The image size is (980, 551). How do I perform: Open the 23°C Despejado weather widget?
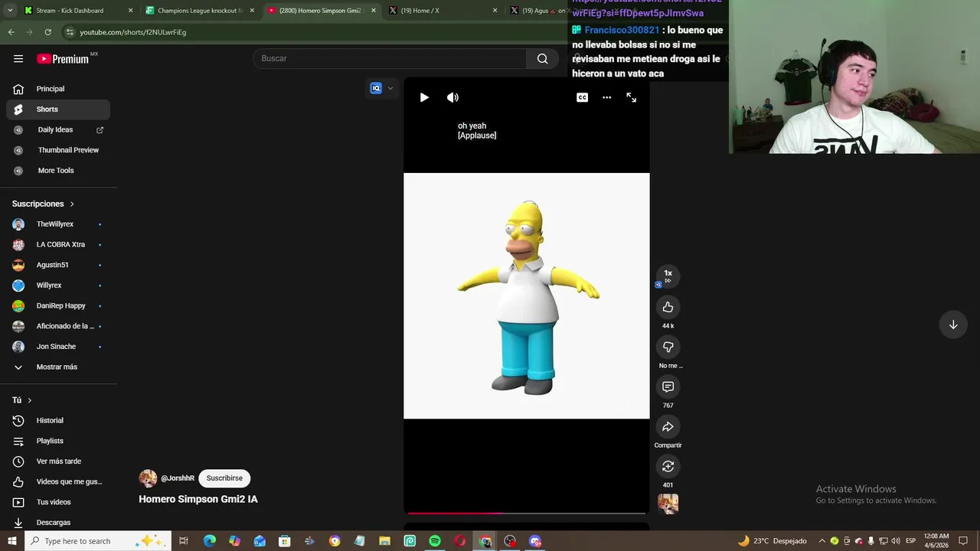pos(772,541)
